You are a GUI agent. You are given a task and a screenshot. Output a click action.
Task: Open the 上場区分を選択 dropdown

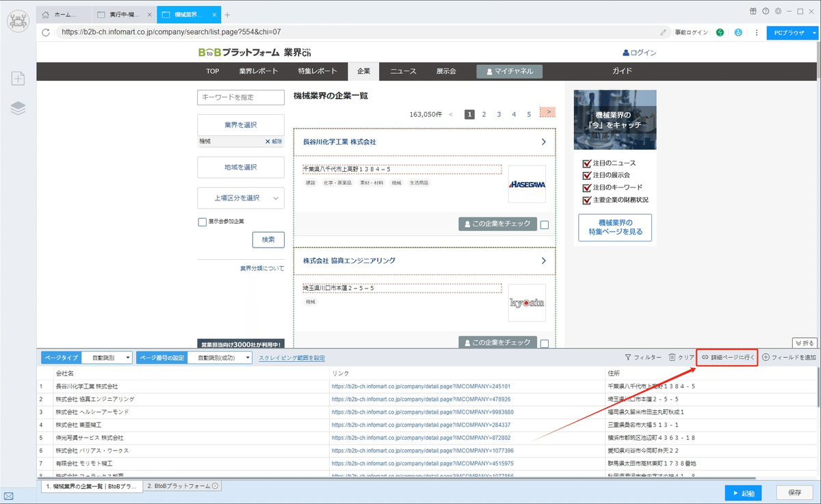pyautogui.click(x=240, y=198)
